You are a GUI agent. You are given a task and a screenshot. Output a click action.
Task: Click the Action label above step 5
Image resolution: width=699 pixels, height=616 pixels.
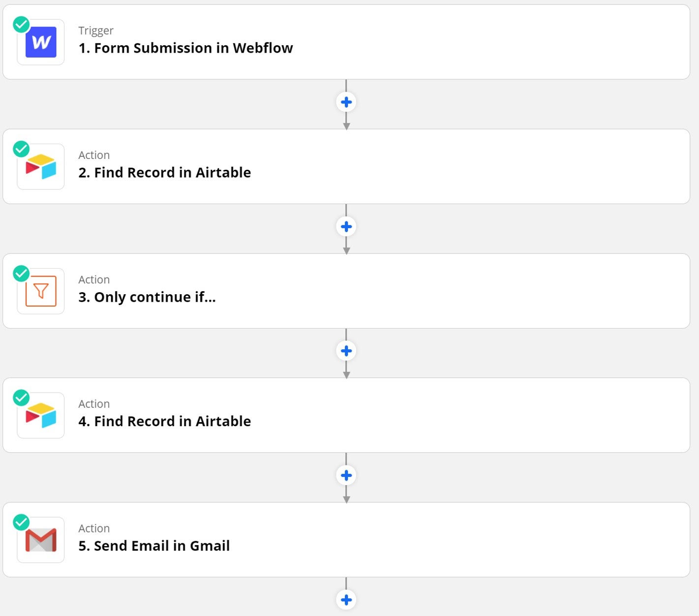(x=94, y=528)
